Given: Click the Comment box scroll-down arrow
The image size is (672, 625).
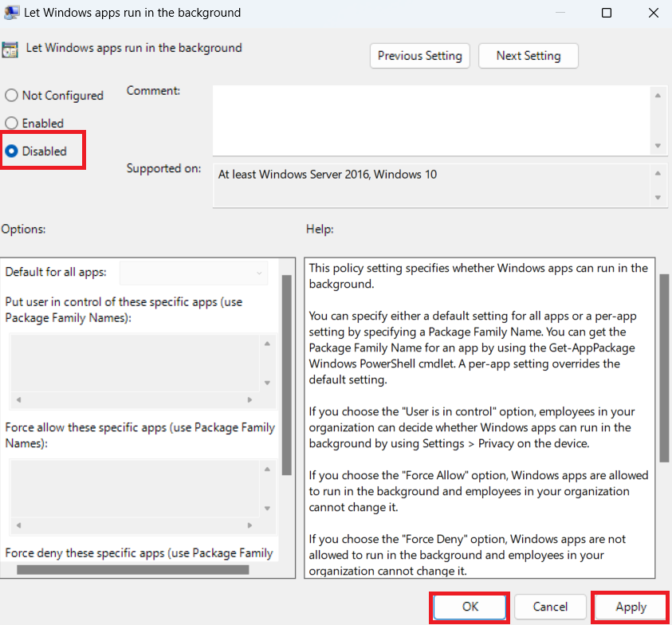Looking at the screenshot, I should pyautogui.click(x=658, y=146).
